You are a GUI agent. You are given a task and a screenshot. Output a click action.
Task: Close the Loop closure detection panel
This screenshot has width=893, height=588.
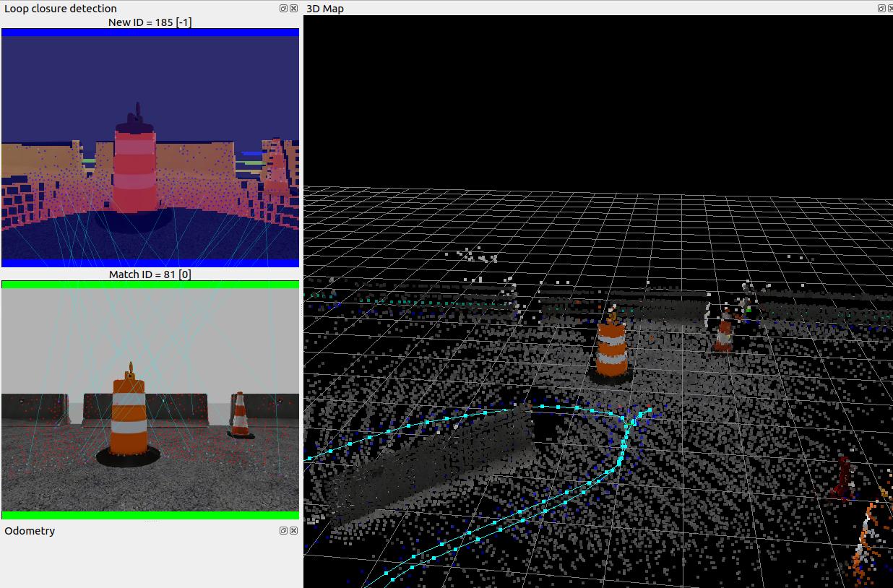[293, 9]
